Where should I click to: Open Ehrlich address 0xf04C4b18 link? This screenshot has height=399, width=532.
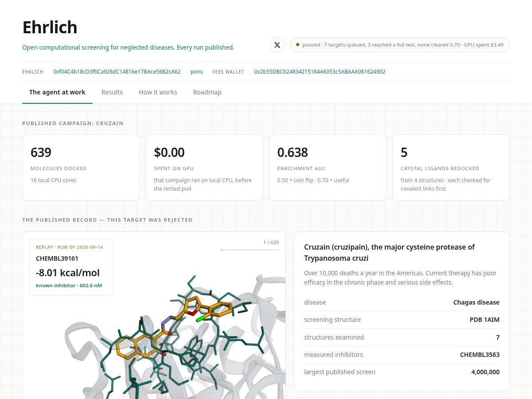point(117,72)
